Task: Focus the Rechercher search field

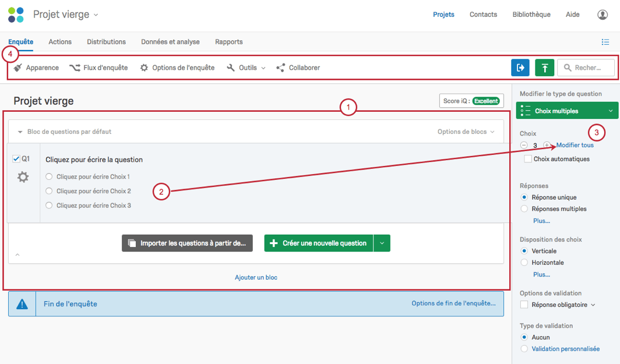Action: [x=586, y=68]
